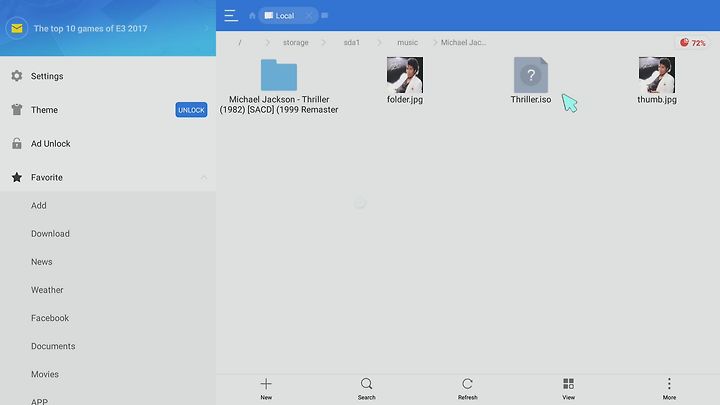Open the hamburger menu icon
This screenshot has height=405, width=720.
click(x=231, y=16)
